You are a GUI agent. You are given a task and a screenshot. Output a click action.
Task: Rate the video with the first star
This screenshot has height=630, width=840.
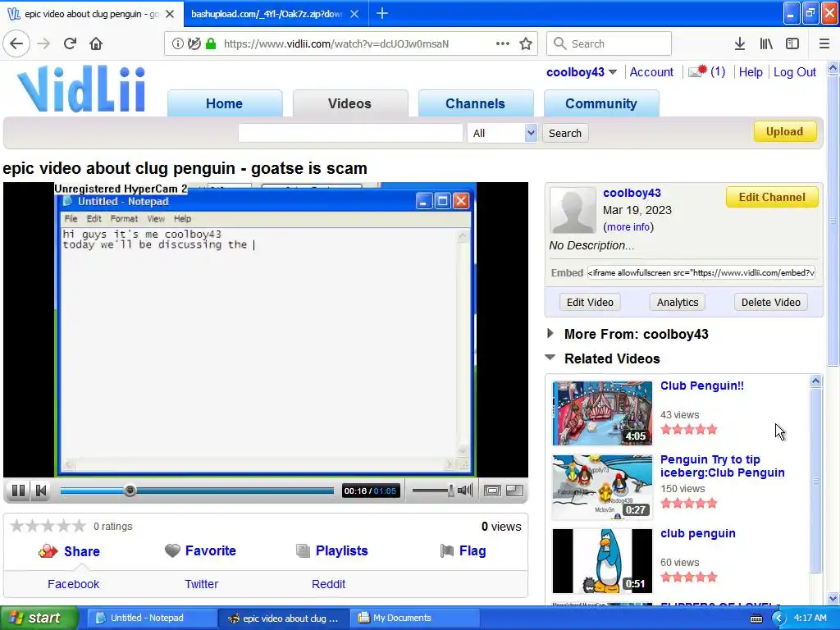pyautogui.click(x=17, y=526)
